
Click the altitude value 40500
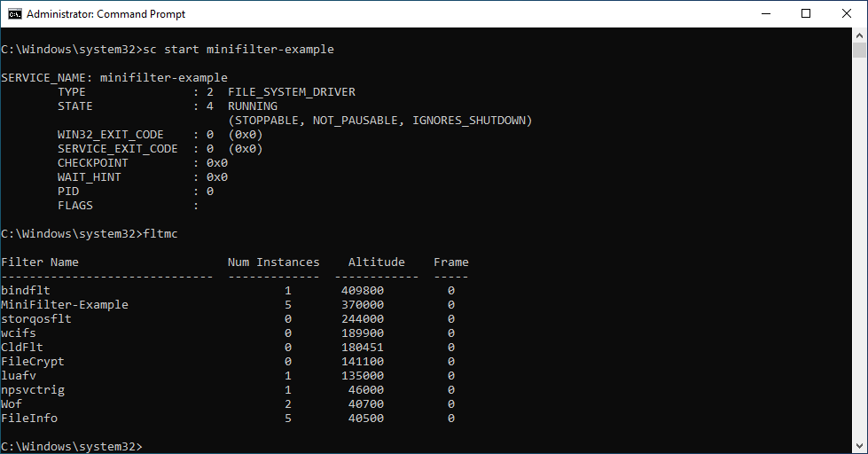[366, 418]
